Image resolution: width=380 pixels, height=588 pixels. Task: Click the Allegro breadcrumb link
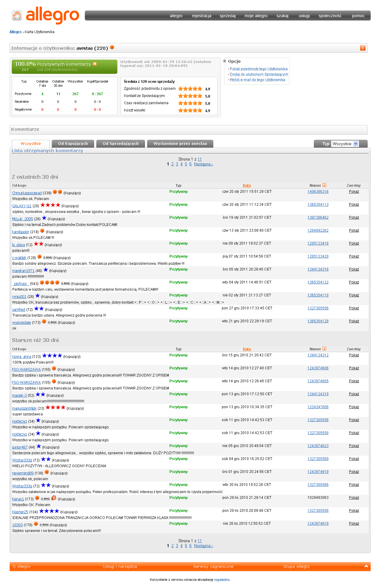click(x=15, y=32)
